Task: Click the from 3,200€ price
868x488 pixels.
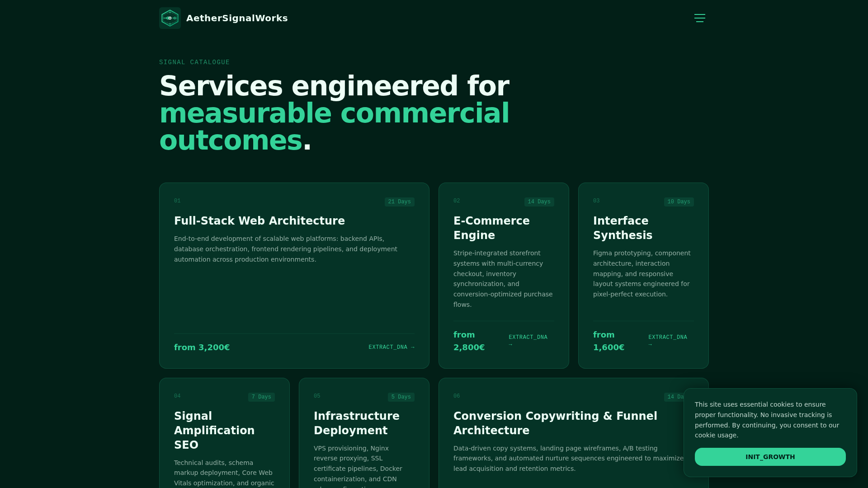Action: tap(202, 347)
